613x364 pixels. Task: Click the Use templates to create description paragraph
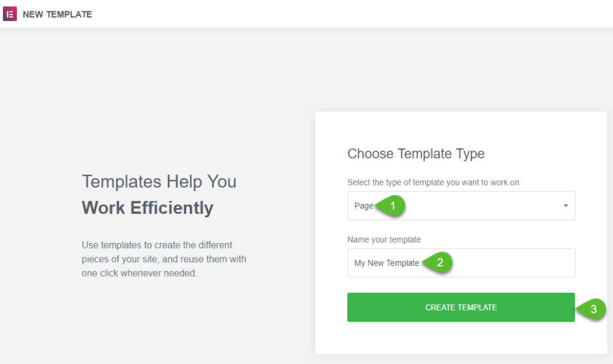(164, 259)
